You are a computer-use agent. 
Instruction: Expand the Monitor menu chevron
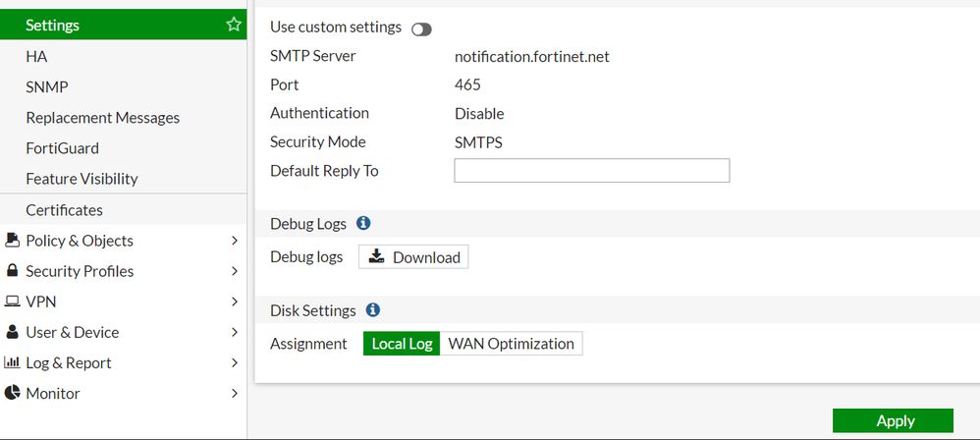234,393
